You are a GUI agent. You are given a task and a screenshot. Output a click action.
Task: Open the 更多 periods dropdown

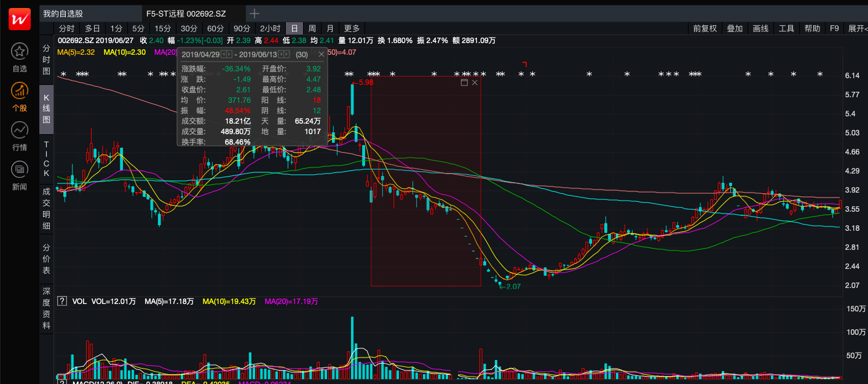click(352, 28)
